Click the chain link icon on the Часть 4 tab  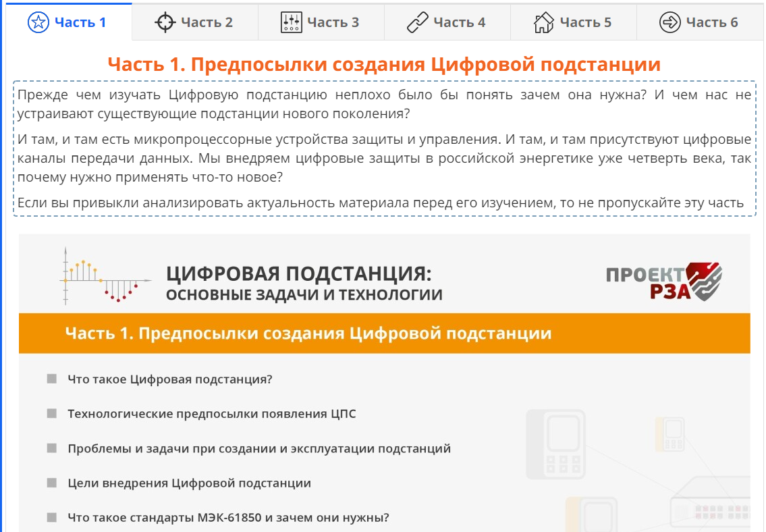(417, 22)
